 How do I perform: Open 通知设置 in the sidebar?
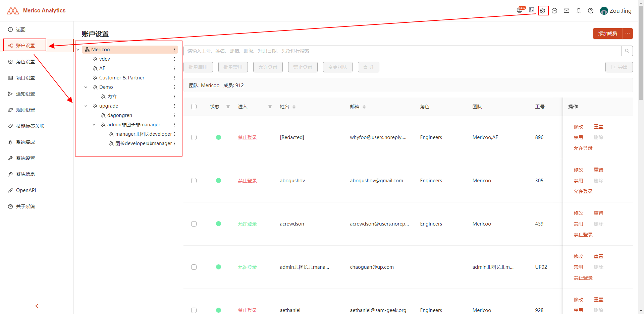pos(37,94)
